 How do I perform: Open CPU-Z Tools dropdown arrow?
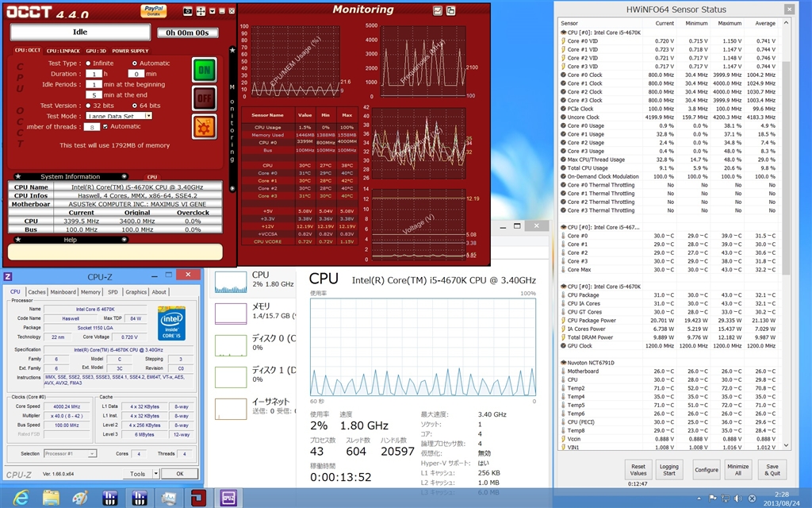pyautogui.click(x=156, y=473)
